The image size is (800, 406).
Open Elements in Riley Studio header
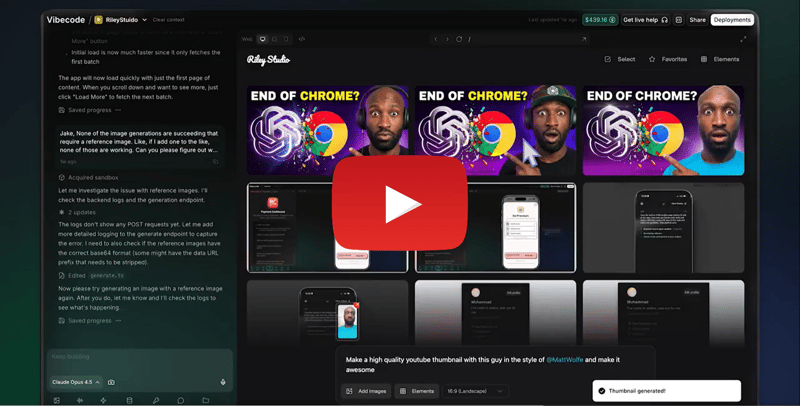coord(720,59)
